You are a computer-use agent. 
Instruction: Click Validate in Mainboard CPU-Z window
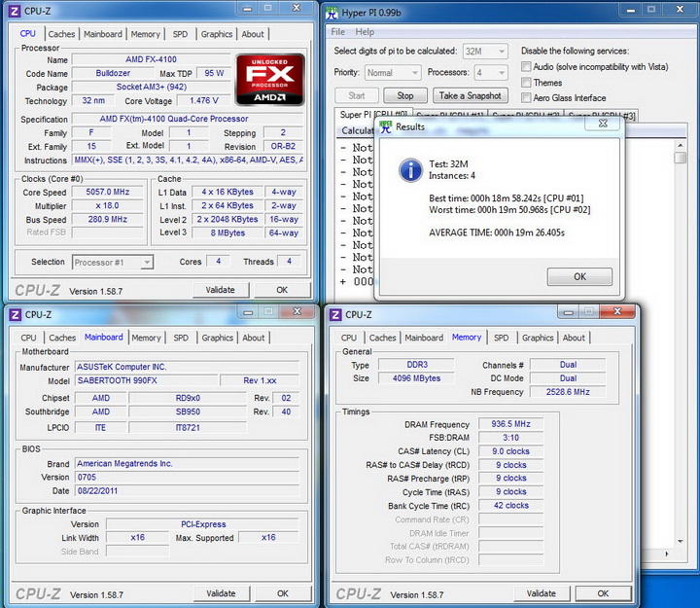click(221, 593)
